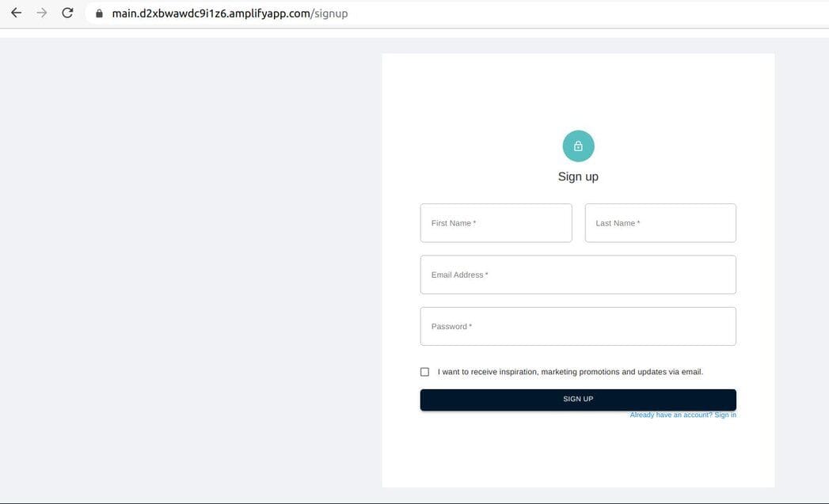Select the lock symbol inside the teal circle
829x504 pixels.
point(577,146)
